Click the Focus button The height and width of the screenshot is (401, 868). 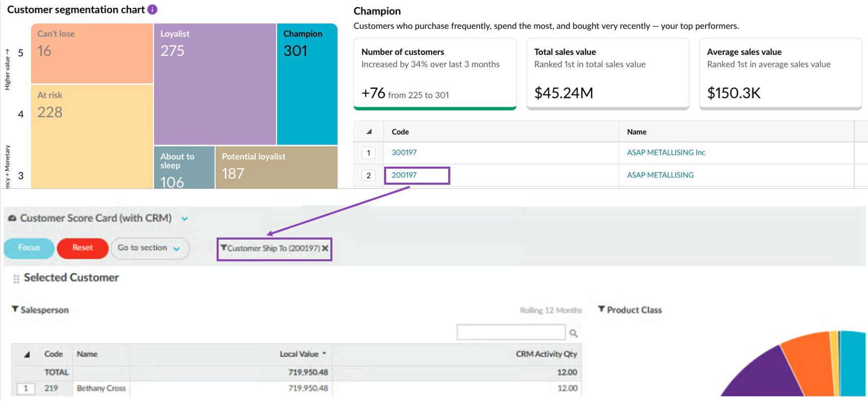[29, 248]
